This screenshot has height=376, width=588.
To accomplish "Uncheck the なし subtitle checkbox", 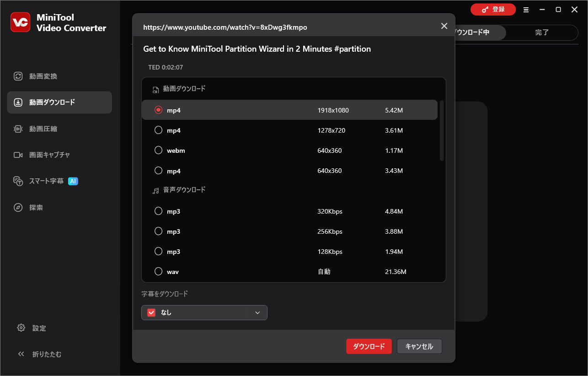I will (x=151, y=312).
